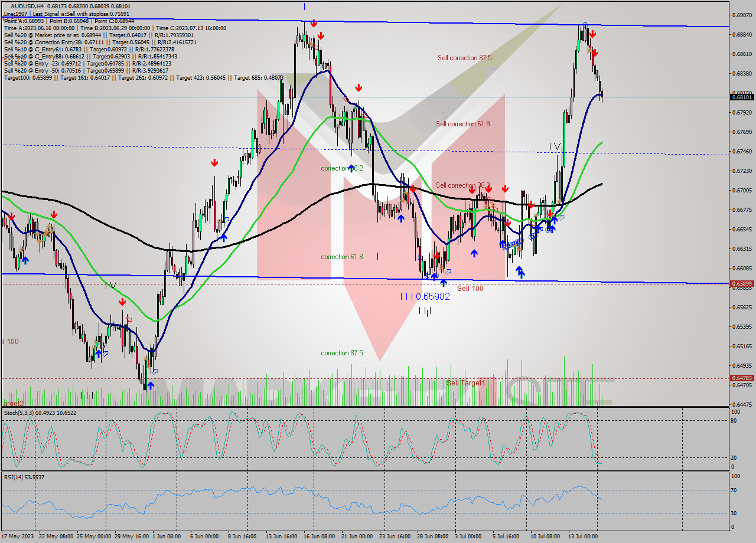Click the 0.65899 price level tag
The width and height of the screenshot is (756, 543).
(742, 284)
